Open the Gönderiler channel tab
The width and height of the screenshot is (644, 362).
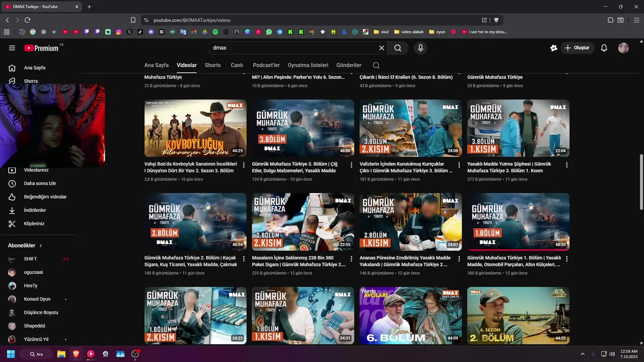[x=349, y=65]
